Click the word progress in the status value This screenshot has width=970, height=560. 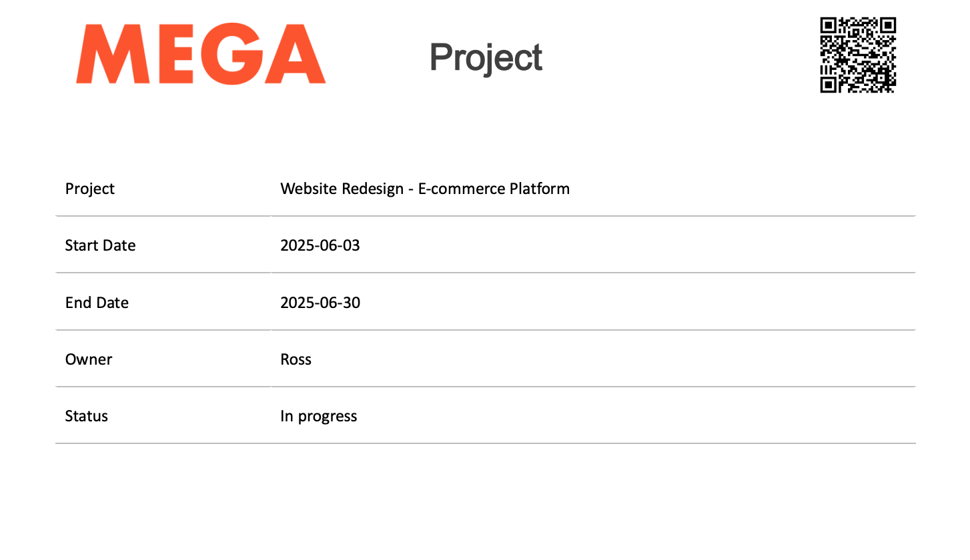[x=328, y=417]
